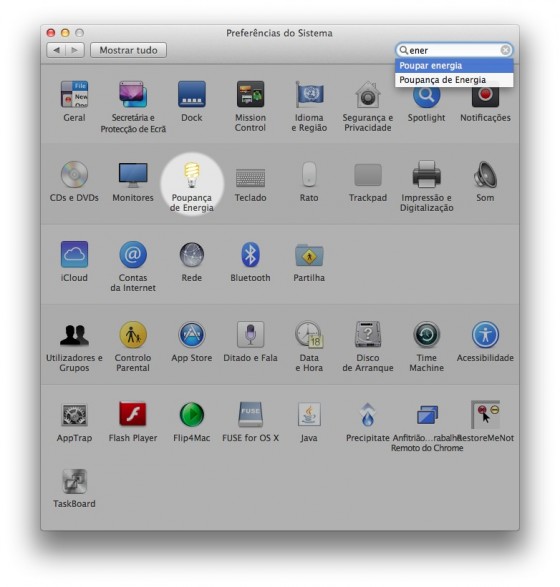The image size is (560, 587).
Task: Open Time Machine preferences
Action: 426,335
